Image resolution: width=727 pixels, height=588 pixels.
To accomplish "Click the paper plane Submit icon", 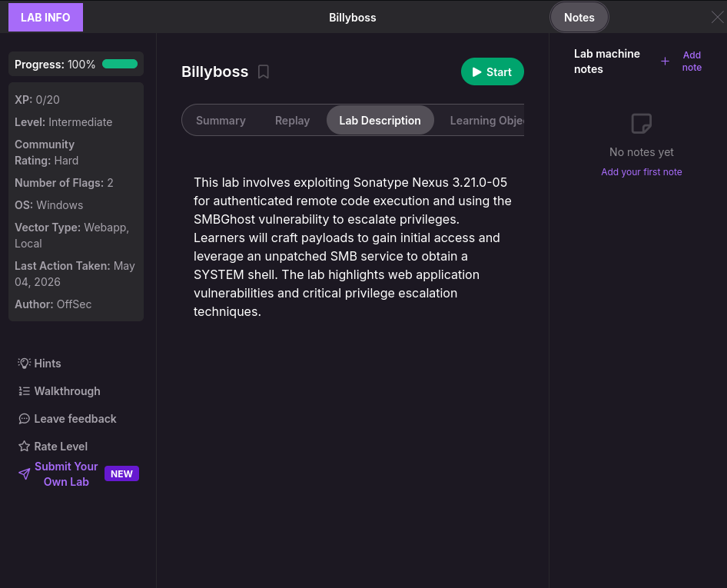I will [24, 474].
